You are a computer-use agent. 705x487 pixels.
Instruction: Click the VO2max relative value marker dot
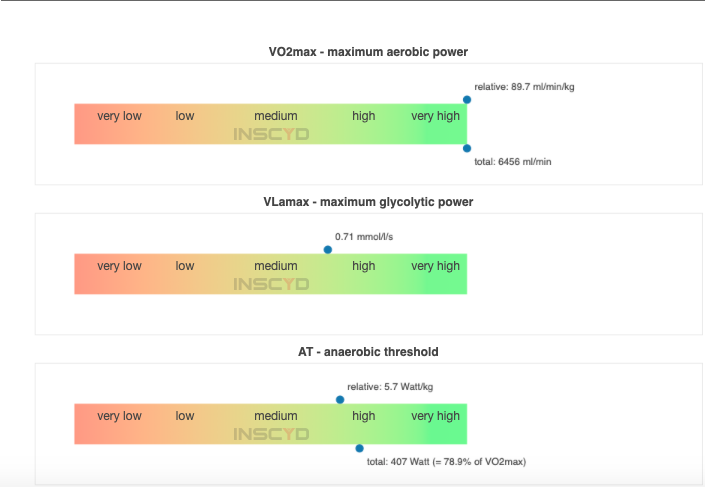pos(467,100)
